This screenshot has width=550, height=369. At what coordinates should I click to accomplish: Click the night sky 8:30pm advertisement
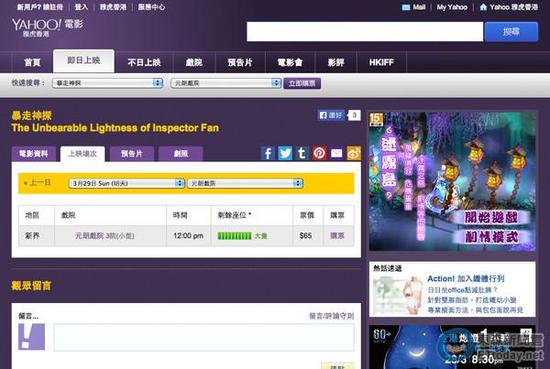click(452, 347)
